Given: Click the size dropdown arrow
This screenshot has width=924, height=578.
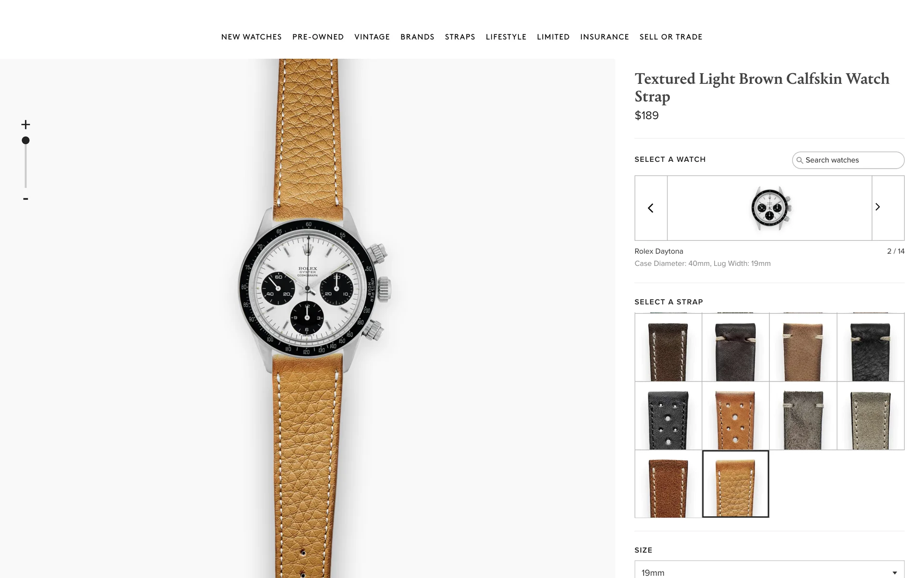Looking at the screenshot, I should (x=895, y=573).
